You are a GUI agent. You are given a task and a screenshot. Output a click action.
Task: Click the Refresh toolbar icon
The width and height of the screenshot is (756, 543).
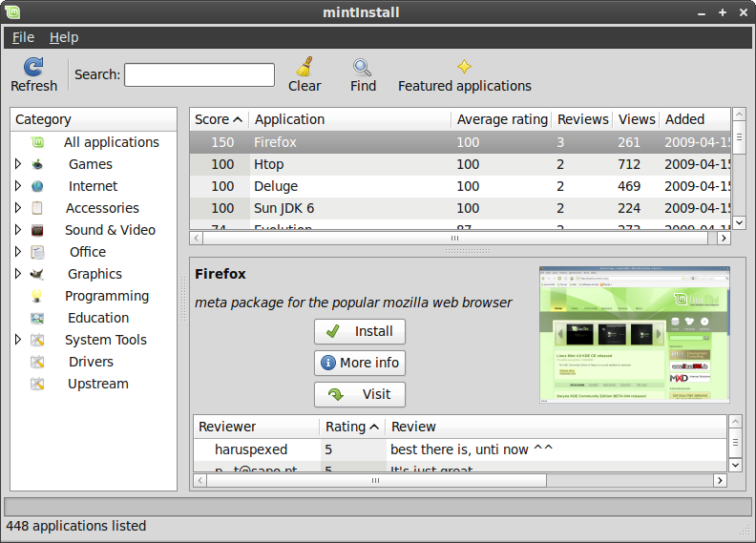coord(33,67)
